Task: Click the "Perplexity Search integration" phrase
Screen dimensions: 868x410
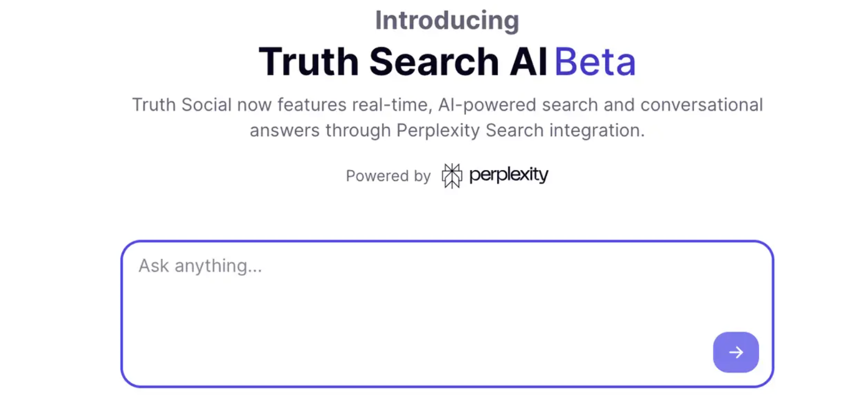Action: [x=520, y=131]
